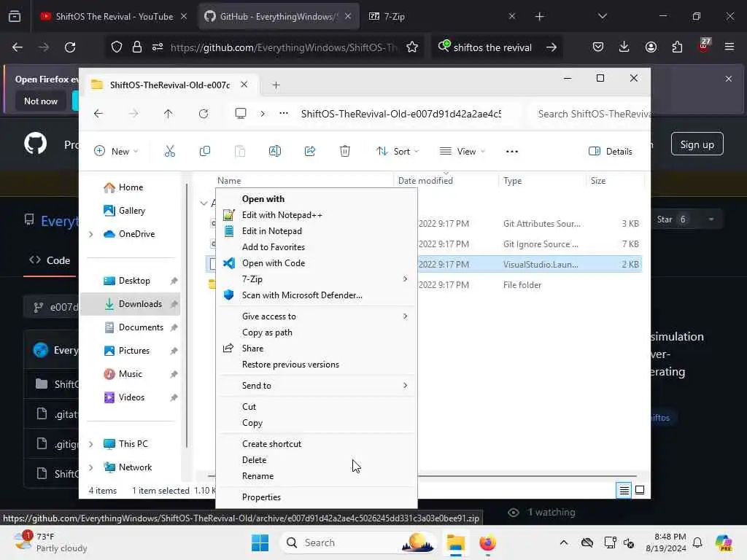Open File Explorer from the taskbar
Image resolution: width=747 pixels, height=560 pixels.
click(x=455, y=542)
